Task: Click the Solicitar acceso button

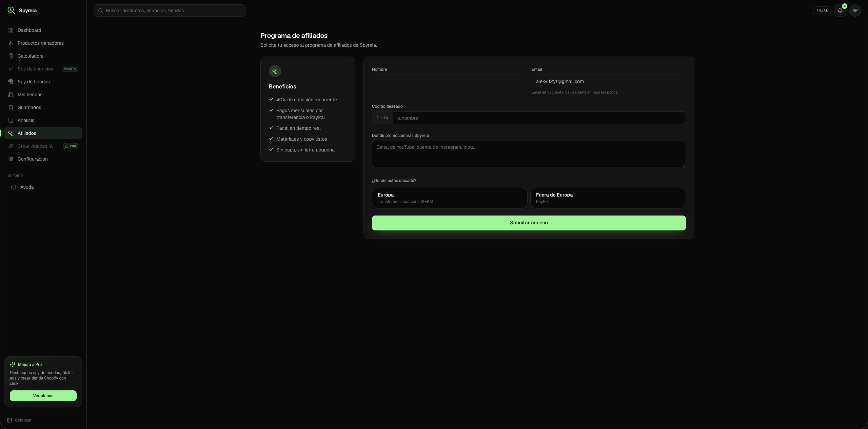Action: tap(529, 223)
